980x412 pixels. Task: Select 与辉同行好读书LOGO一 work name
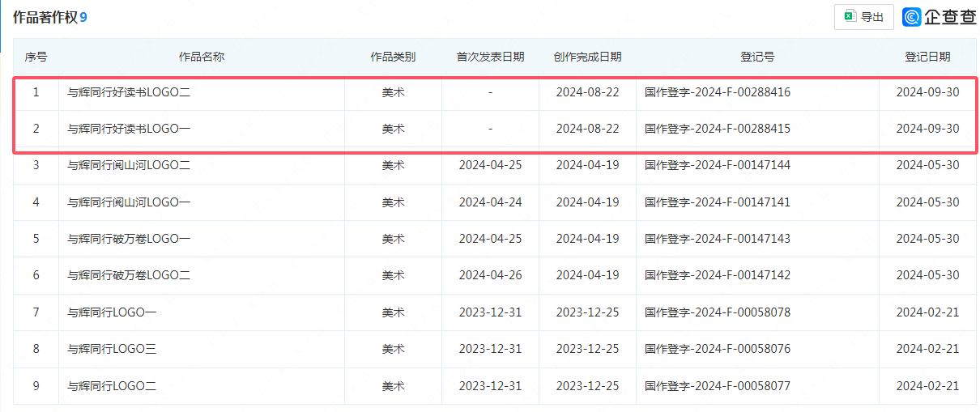(x=129, y=129)
